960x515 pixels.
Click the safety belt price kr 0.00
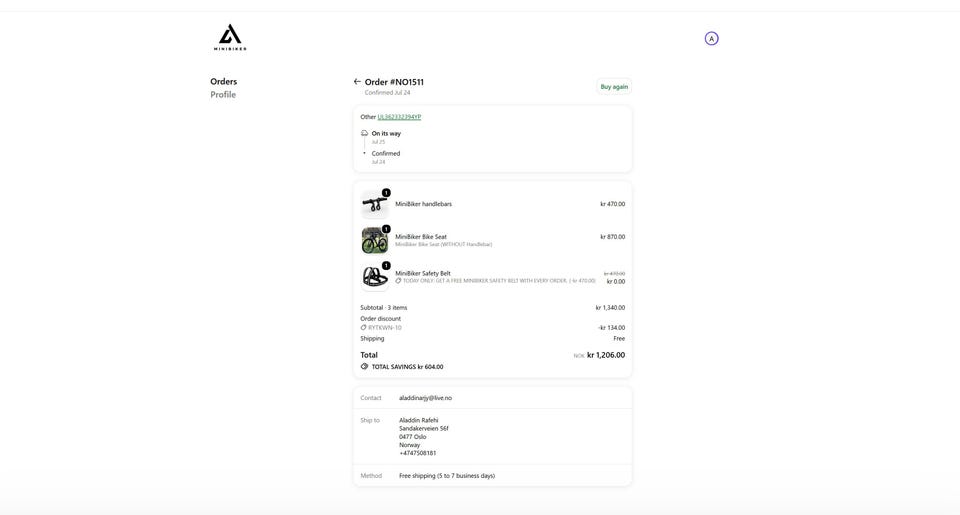[x=616, y=282]
